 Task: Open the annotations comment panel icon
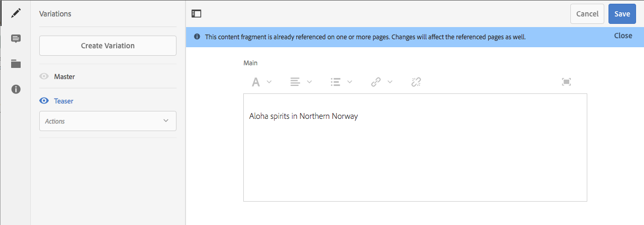16,39
